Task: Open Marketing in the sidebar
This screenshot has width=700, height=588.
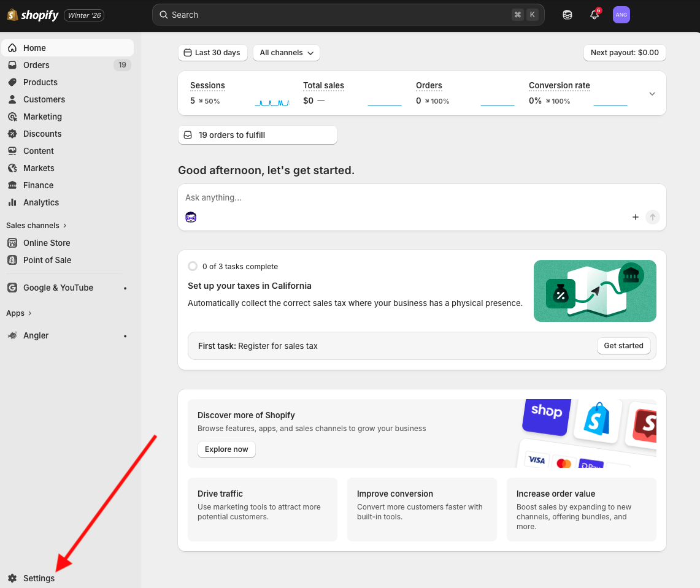Action: coord(67,116)
